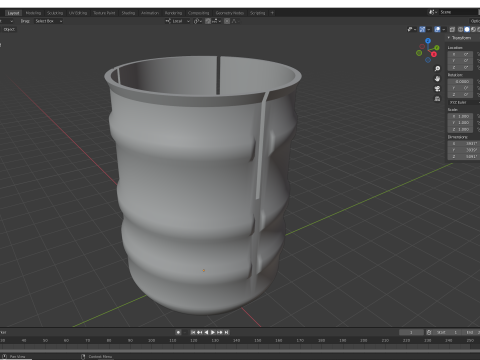
Task: Click the current frame number field
Action: tap(411, 332)
